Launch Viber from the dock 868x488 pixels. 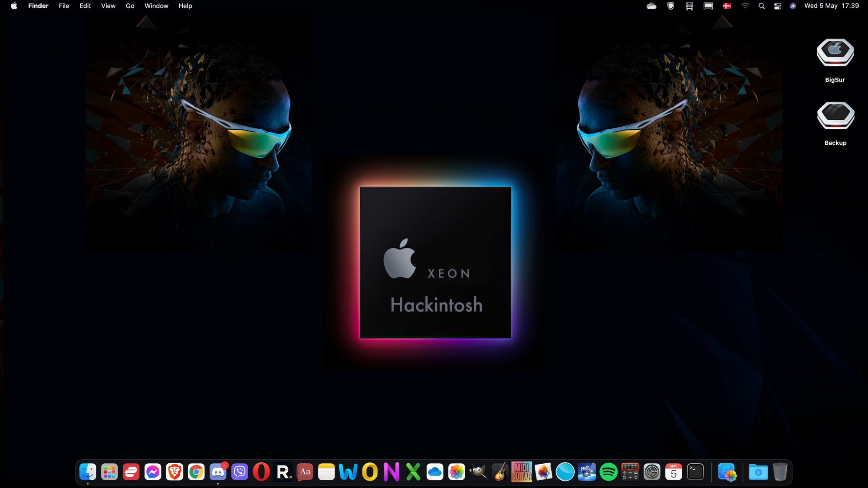[240, 472]
